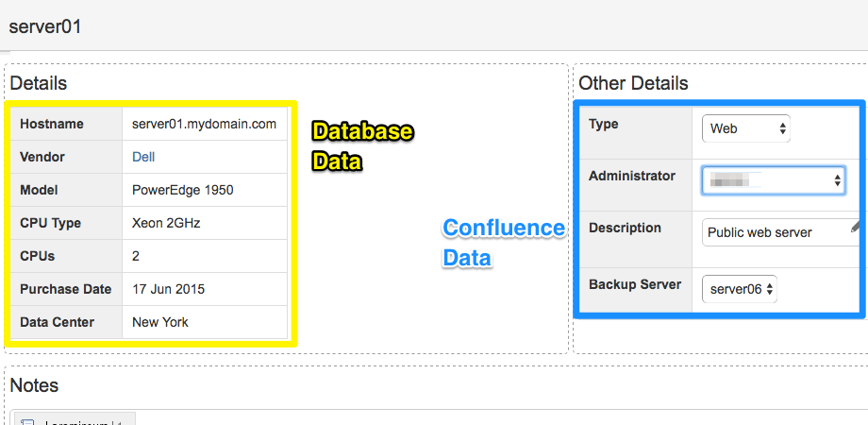Viewport: 868px width, 425px height.
Task: Open the Type dropdown showing Web
Action: (745, 128)
